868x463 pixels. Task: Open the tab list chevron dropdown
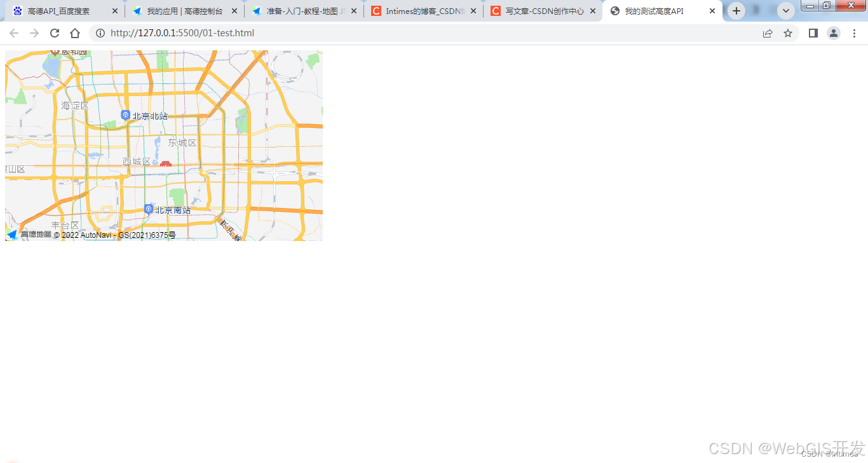[785, 11]
